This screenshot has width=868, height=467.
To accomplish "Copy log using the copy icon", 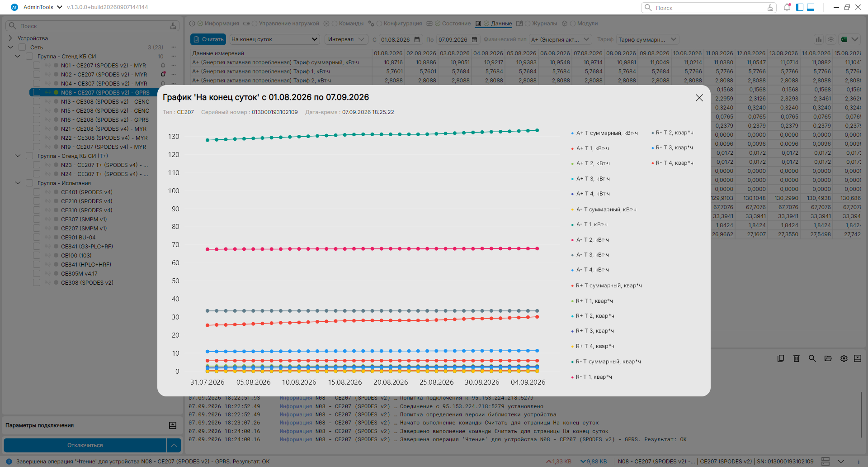I will click(x=781, y=358).
